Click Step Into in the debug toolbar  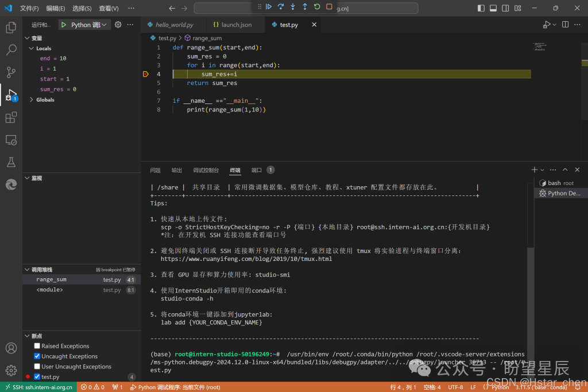click(x=292, y=7)
